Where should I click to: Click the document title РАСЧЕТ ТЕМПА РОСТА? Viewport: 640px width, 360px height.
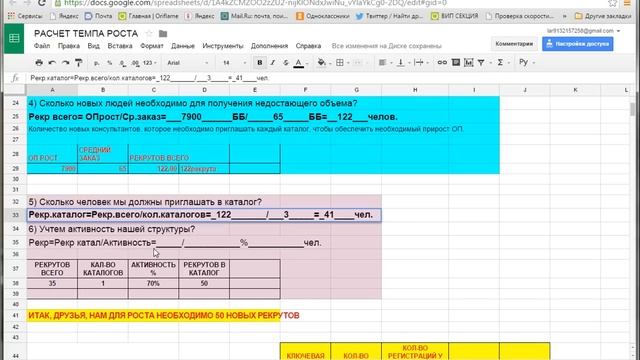(86, 33)
